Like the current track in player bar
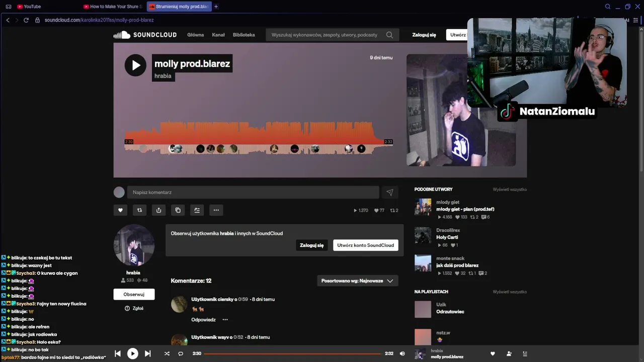This screenshot has height=362, width=644. tap(493, 353)
